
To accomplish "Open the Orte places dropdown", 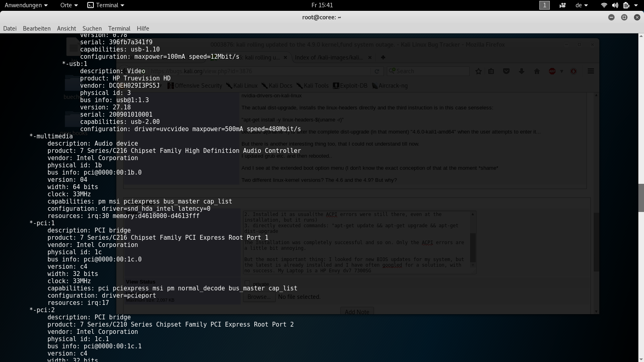I will pyautogui.click(x=69, y=5).
